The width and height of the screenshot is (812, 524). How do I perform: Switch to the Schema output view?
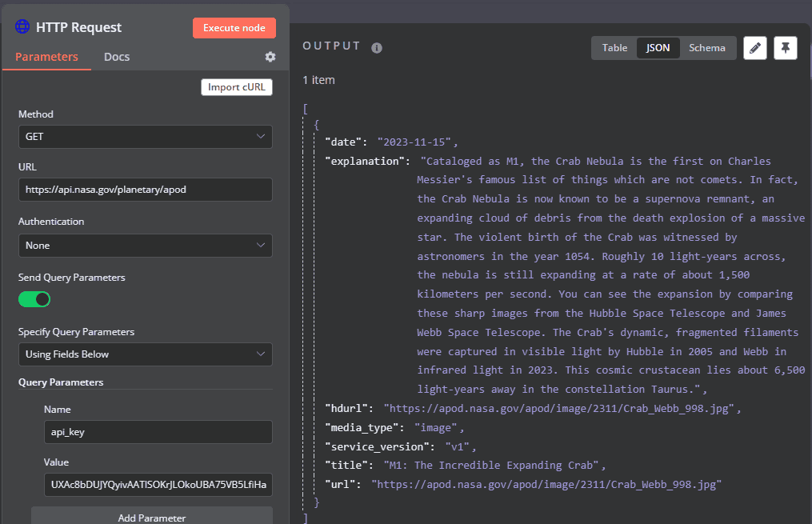tap(707, 47)
